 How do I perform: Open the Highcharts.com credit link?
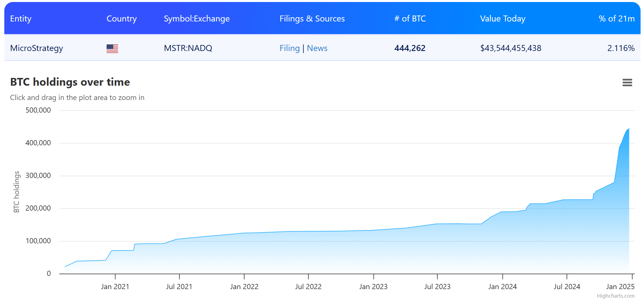tap(616, 296)
